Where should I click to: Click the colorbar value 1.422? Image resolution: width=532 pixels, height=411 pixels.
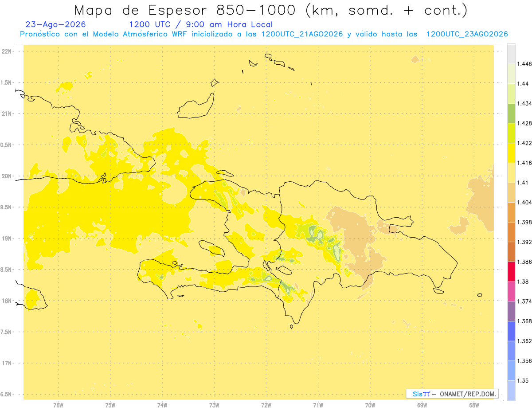[x=524, y=143]
